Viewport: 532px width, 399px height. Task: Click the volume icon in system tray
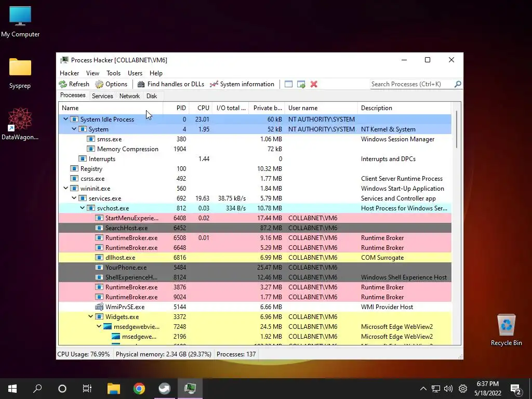tap(448, 389)
